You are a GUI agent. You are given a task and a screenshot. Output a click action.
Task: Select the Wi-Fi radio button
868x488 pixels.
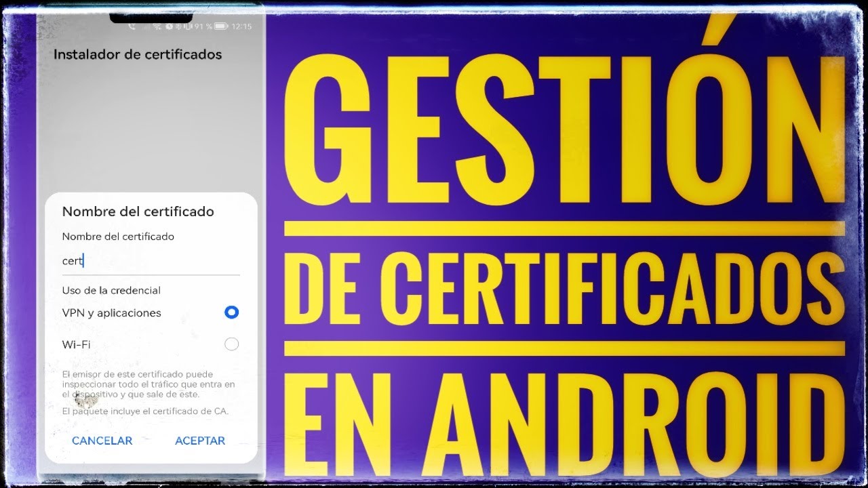[x=231, y=344]
